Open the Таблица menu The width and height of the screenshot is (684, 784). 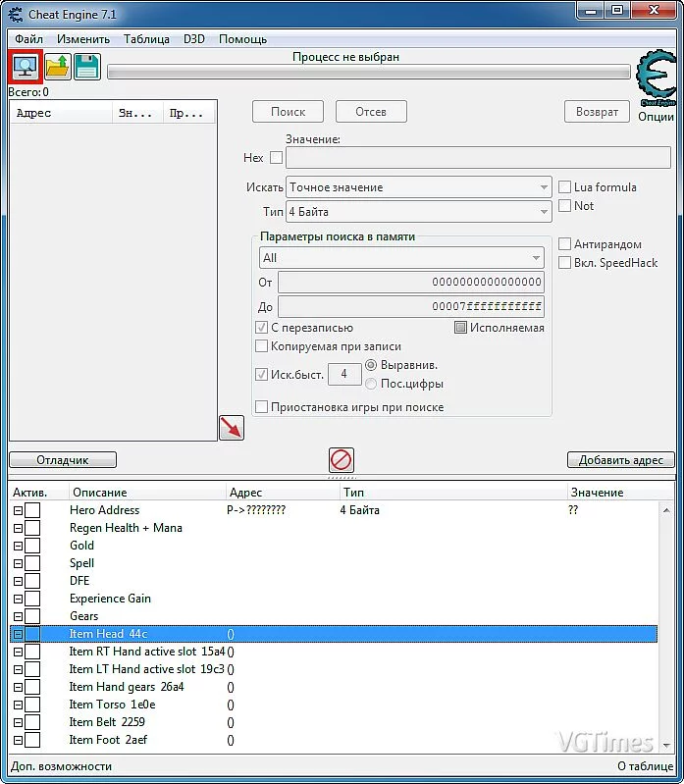coord(146,39)
